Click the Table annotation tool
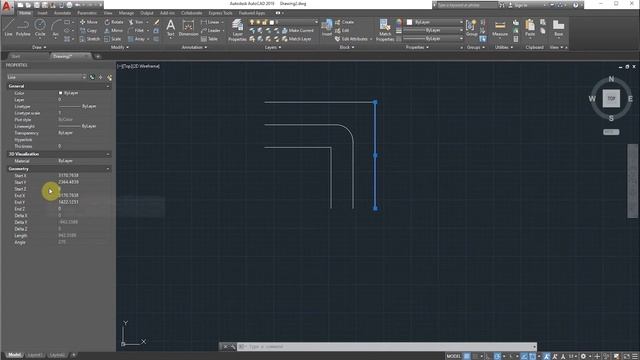Viewport: 640px width, 360px height. (209, 39)
